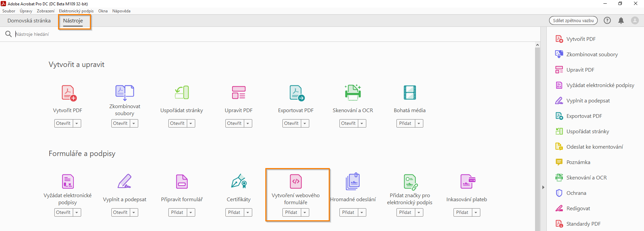Open the dropdown arrow under Uspořádat stránky

tap(191, 124)
